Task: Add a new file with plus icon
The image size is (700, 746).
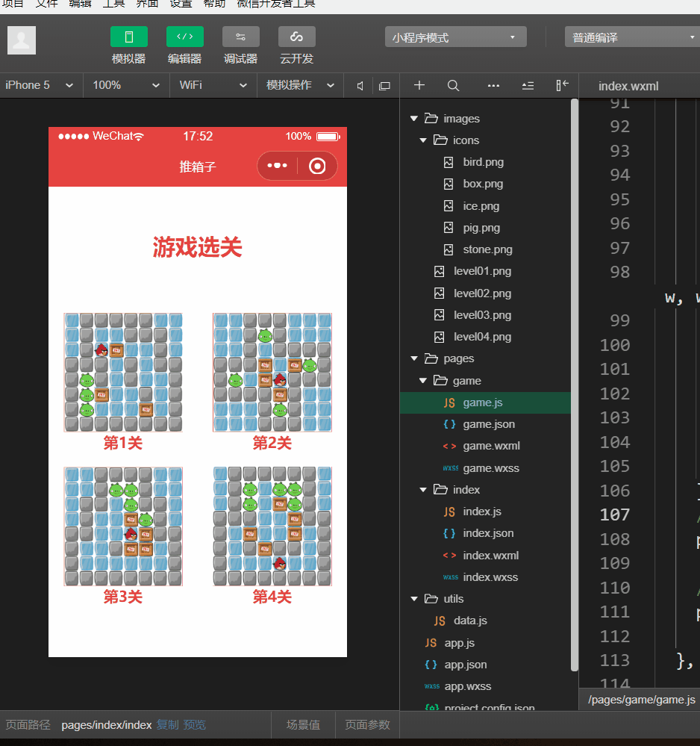Action: [x=419, y=85]
